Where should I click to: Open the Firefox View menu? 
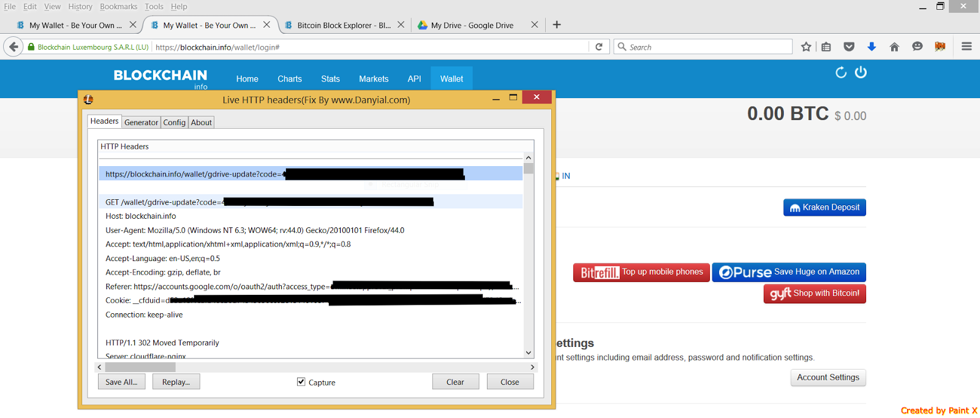click(x=52, y=7)
